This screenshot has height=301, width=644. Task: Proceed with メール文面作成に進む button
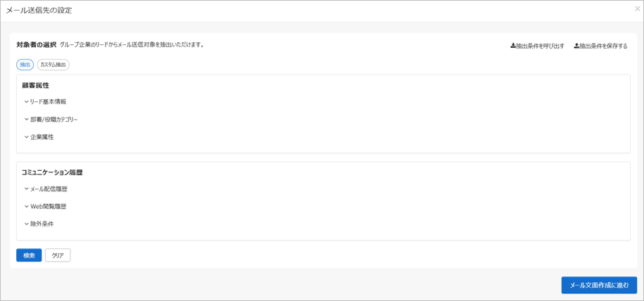[599, 285]
